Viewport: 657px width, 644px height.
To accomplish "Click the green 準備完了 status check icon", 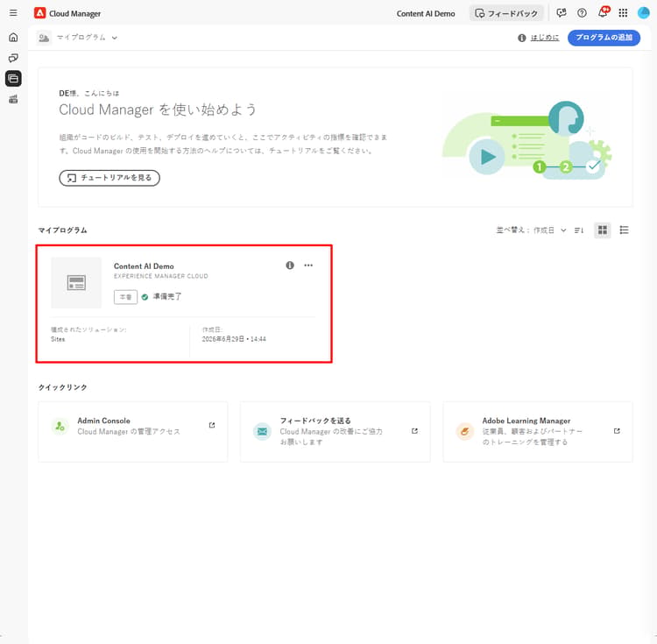I will coord(145,297).
